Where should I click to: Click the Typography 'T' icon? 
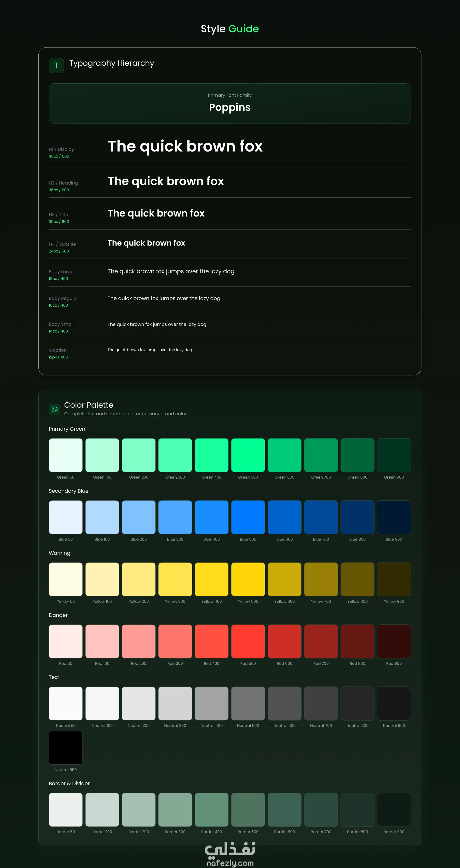[x=56, y=65]
